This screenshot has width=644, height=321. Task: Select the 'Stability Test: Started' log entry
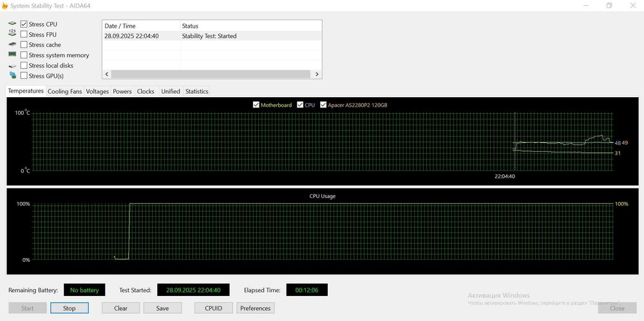(x=209, y=36)
